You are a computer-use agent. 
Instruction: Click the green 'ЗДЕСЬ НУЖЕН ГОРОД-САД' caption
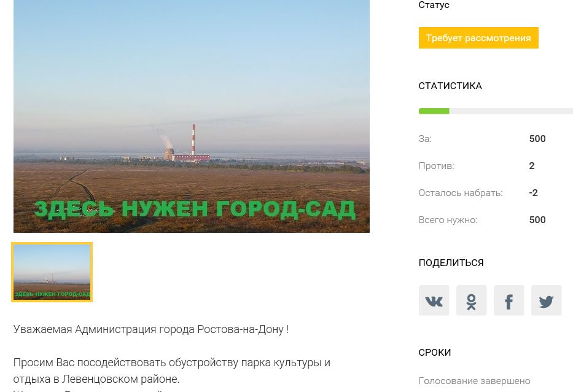[195, 210]
